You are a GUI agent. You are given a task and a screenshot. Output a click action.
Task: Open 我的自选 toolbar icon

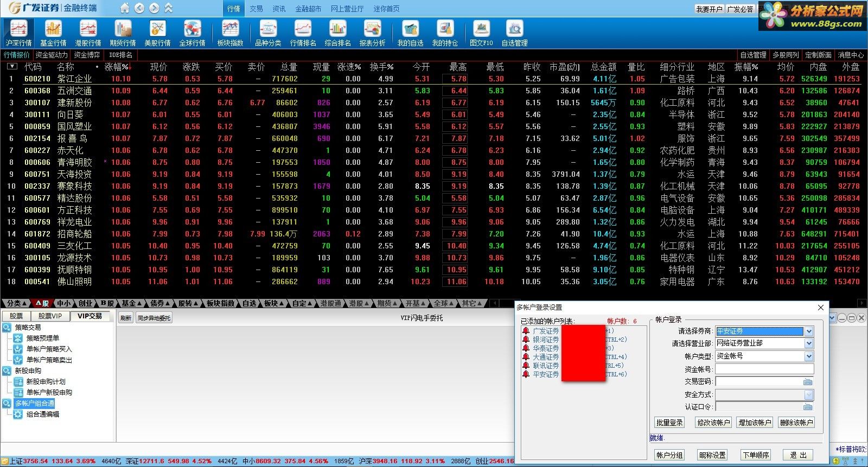click(x=410, y=33)
